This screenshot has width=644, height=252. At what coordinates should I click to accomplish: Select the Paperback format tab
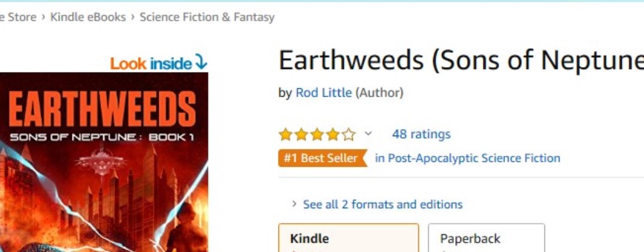(486, 238)
